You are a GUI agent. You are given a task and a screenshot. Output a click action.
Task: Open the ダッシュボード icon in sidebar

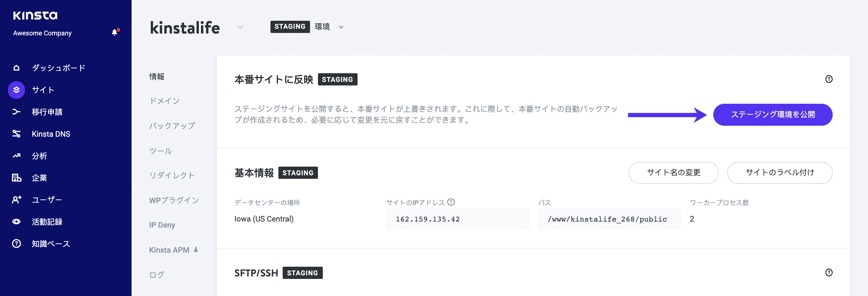coord(16,67)
